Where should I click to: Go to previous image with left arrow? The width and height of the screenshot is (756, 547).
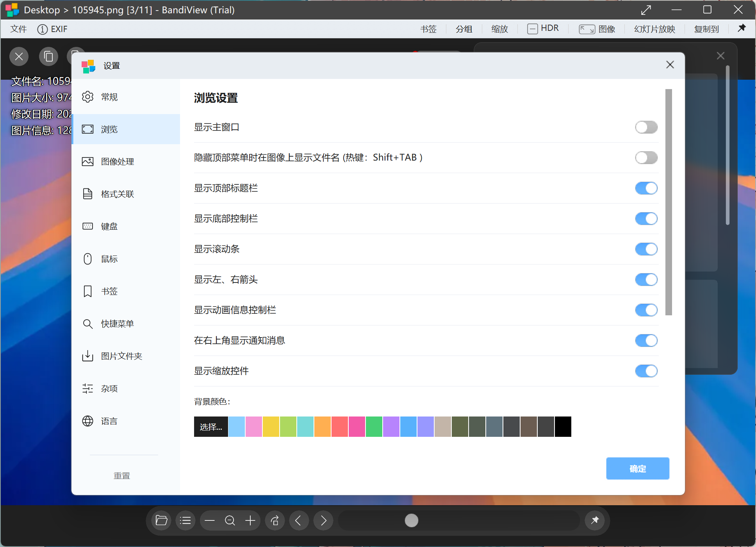pos(299,520)
